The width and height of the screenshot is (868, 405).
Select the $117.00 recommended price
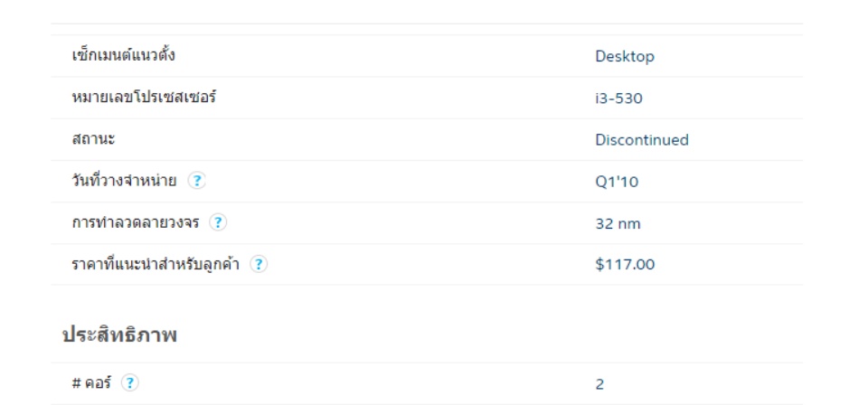pyautogui.click(x=625, y=265)
